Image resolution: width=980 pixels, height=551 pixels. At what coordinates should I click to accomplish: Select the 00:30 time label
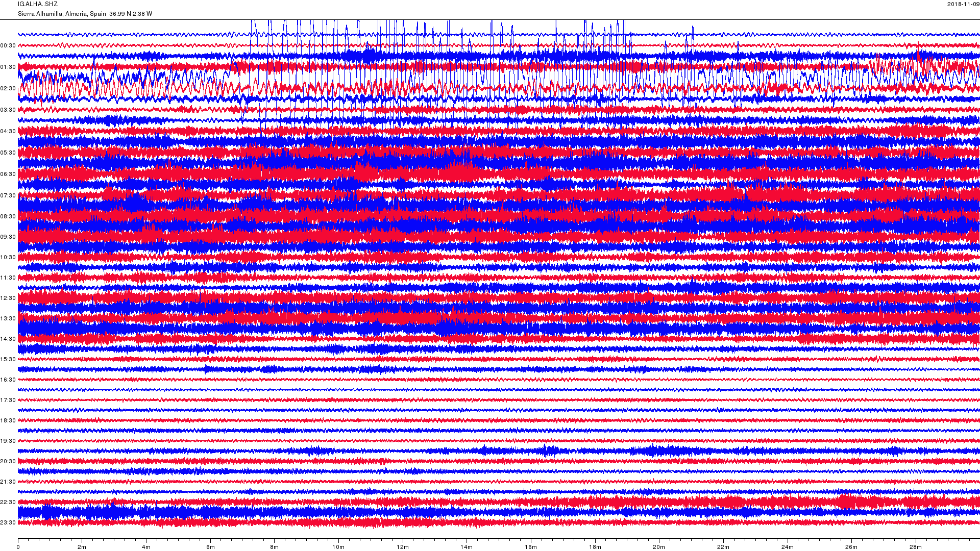point(8,46)
